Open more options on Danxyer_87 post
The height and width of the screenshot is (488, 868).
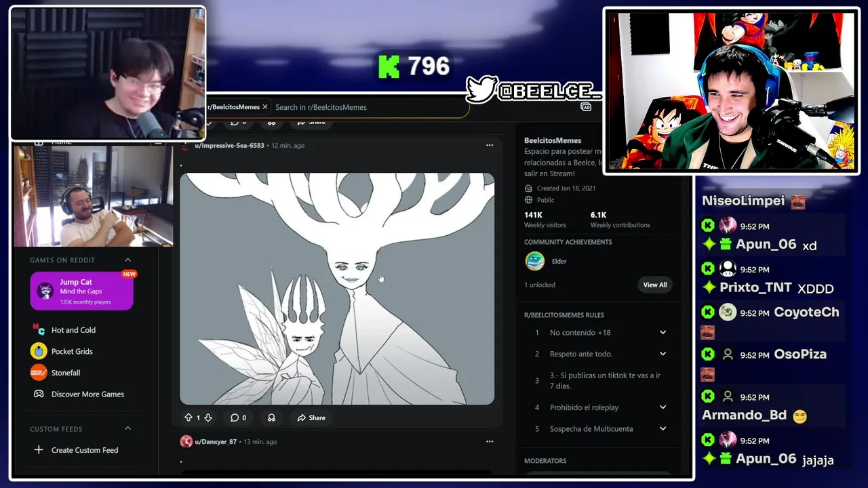490,441
